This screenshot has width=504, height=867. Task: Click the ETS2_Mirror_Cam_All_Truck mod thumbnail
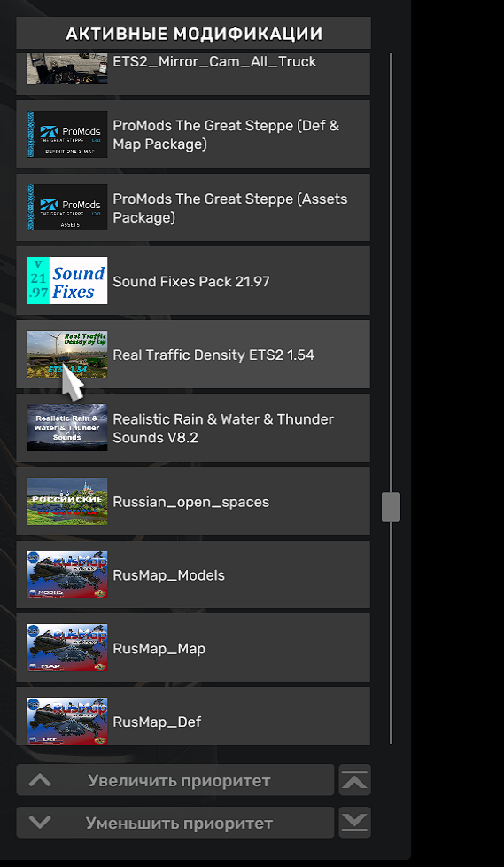[x=66, y=68]
